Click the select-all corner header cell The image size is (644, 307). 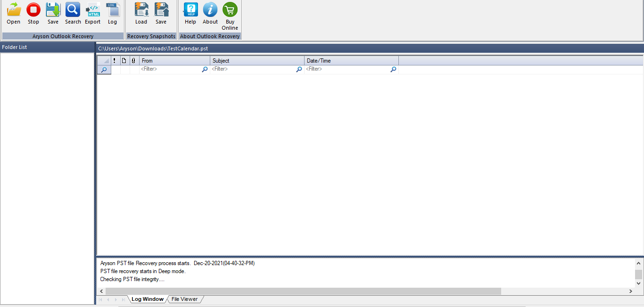click(104, 61)
